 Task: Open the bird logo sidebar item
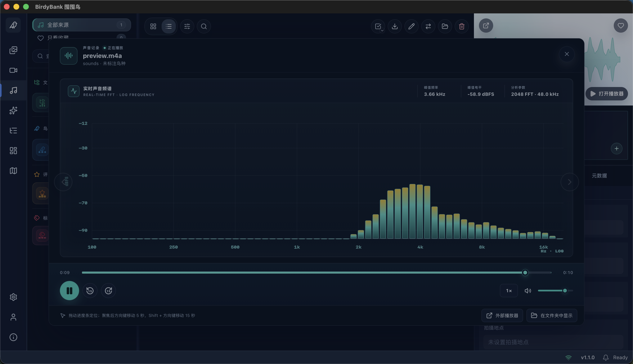click(x=13, y=25)
